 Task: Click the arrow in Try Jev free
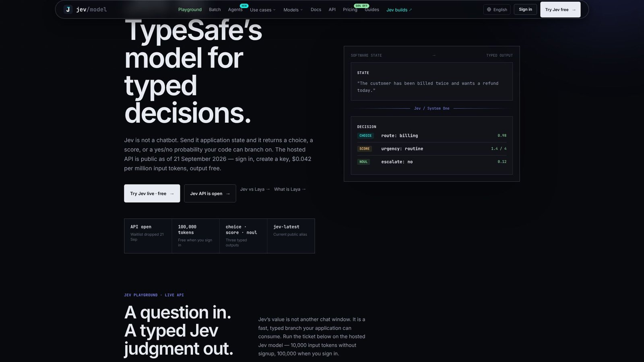[x=574, y=10]
